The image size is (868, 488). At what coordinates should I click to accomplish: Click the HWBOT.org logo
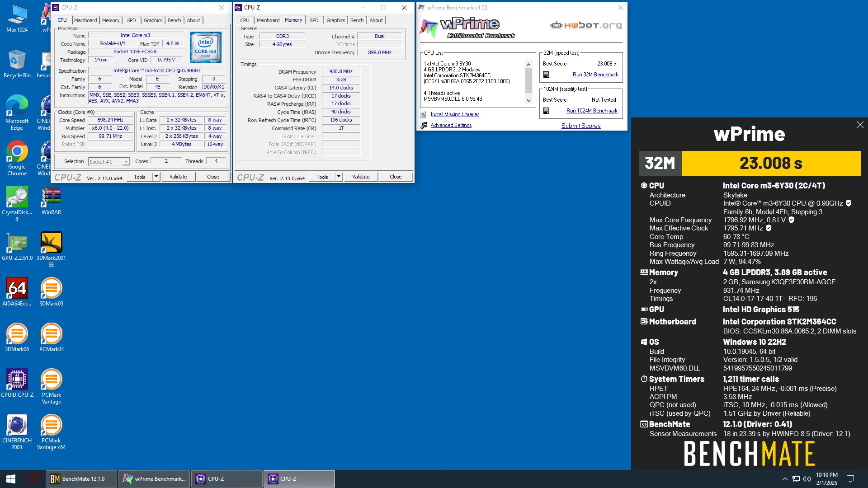[x=586, y=25]
